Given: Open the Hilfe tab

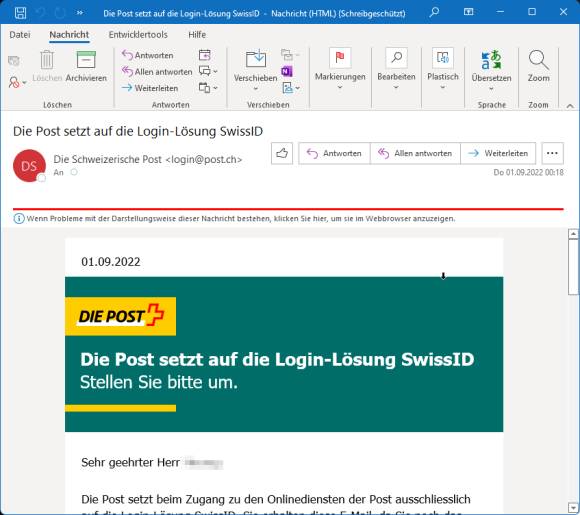Looking at the screenshot, I should tap(197, 34).
